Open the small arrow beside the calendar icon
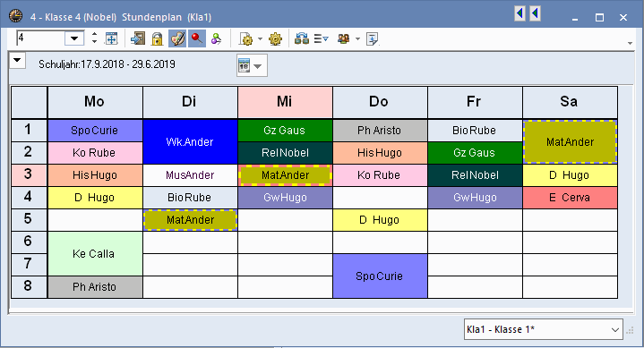 [258, 66]
